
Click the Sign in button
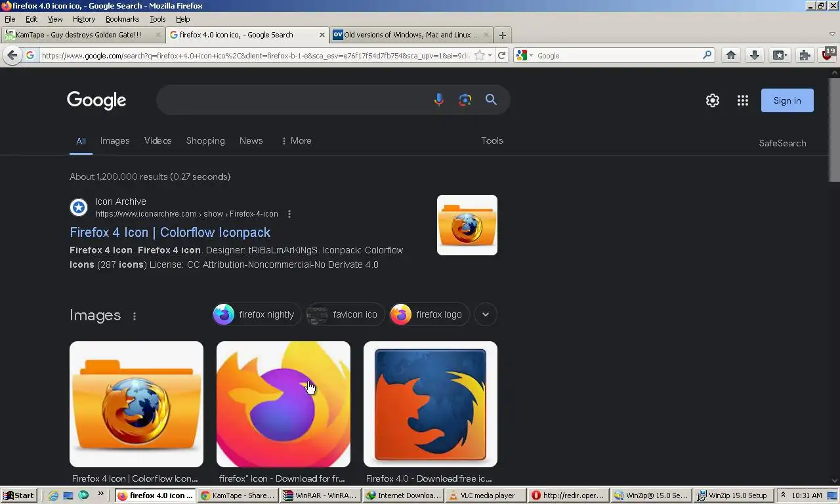click(x=787, y=100)
